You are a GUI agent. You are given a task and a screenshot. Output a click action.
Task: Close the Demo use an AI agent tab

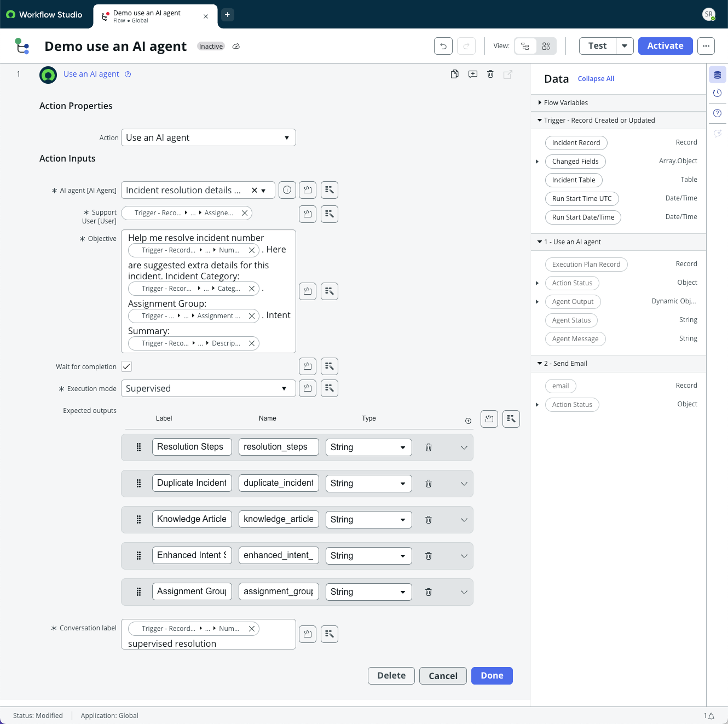pyautogui.click(x=206, y=16)
